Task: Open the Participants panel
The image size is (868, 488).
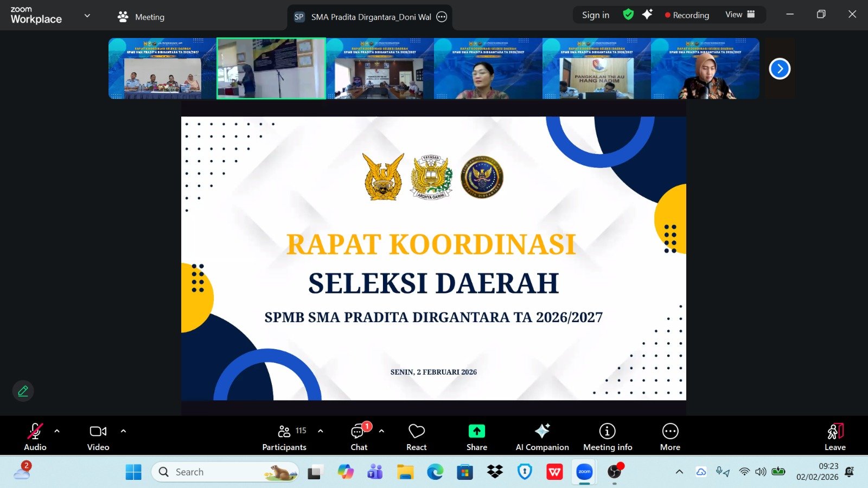Action: click(x=284, y=436)
